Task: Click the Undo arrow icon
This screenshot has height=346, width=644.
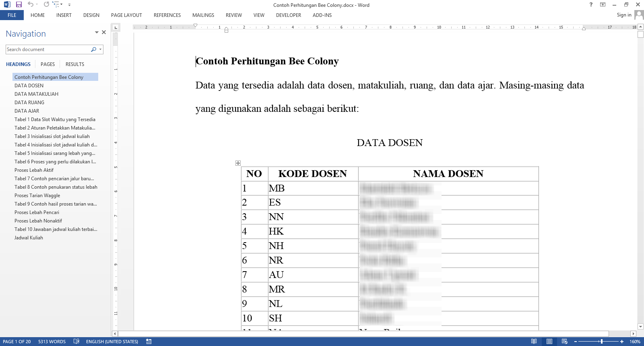Action: (x=31, y=4)
